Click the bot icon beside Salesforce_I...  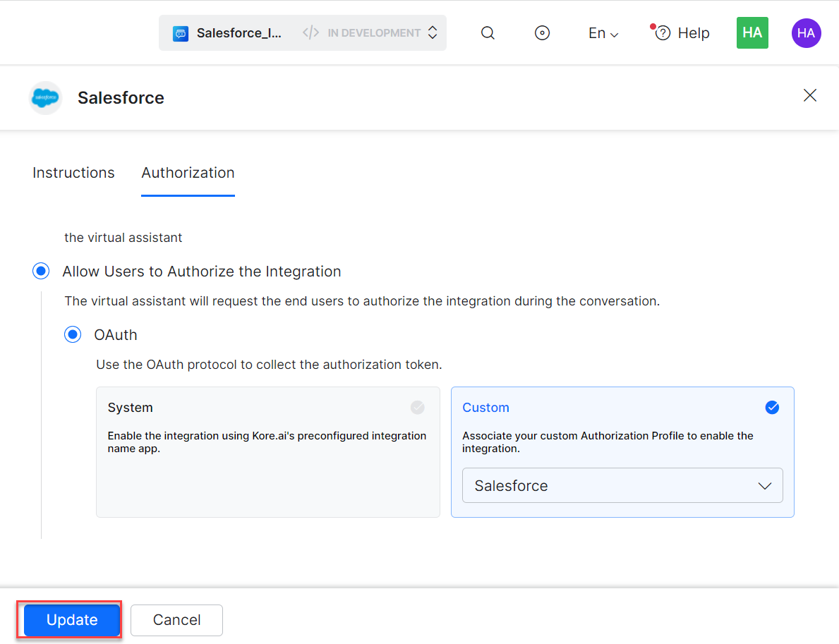[x=181, y=33]
